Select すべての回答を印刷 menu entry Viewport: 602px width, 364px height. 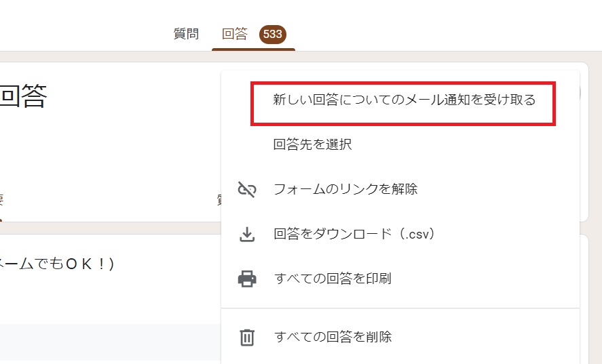pyautogui.click(x=333, y=279)
